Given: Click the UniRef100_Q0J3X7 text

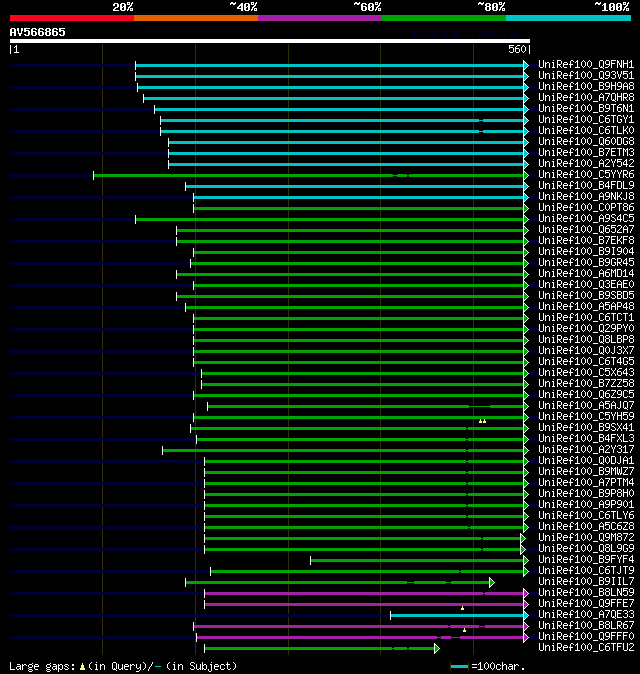Looking at the screenshot, I should pyautogui.click(x=586, y=351).
